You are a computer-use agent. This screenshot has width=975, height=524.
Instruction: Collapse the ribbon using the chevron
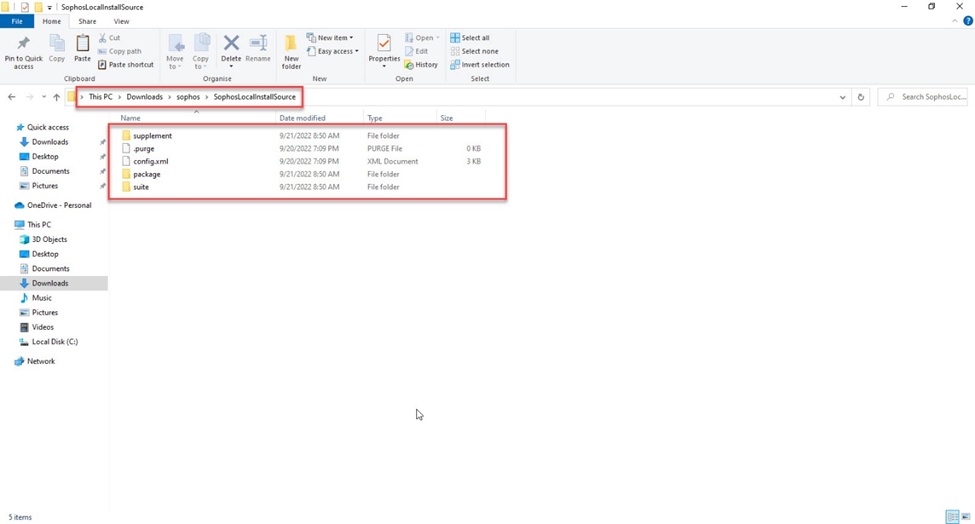tap(954, 21)
